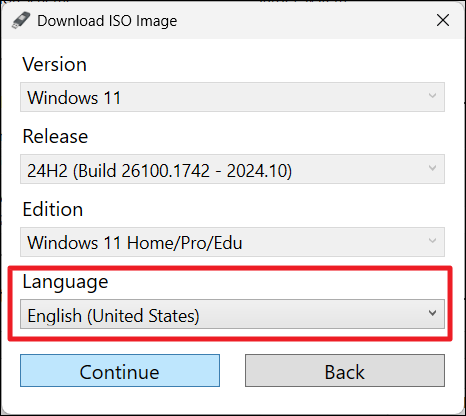Open the Version combo box showing Windows 11
The height and width of the screenshot is (416, 466).
click(232, 97)
